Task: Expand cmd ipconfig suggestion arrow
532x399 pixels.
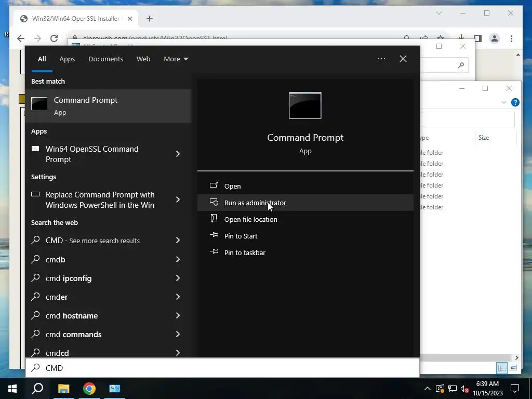Action: click(178, 278)
